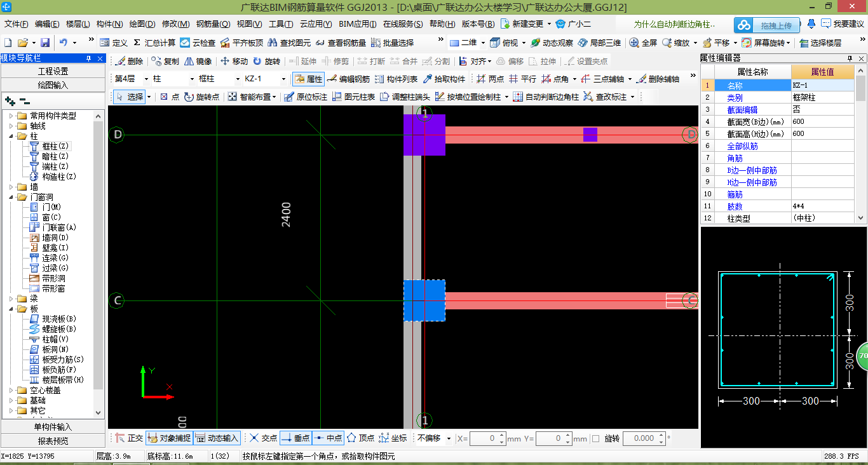The height and width of the screenshot is (465, 868).
Task: Click 全屏 full screen tool
Action: click(643, 43)
